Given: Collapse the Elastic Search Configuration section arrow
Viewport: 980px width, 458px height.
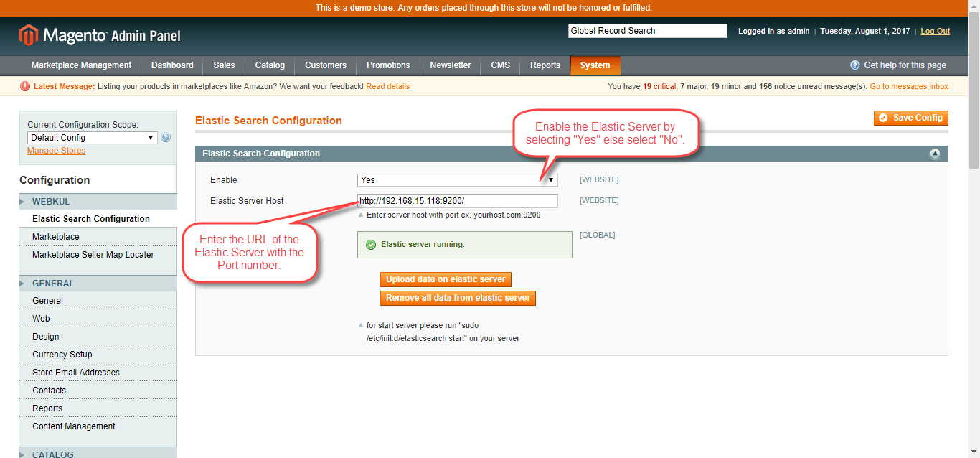Looking at the screenshot, I should coord(935,154).
